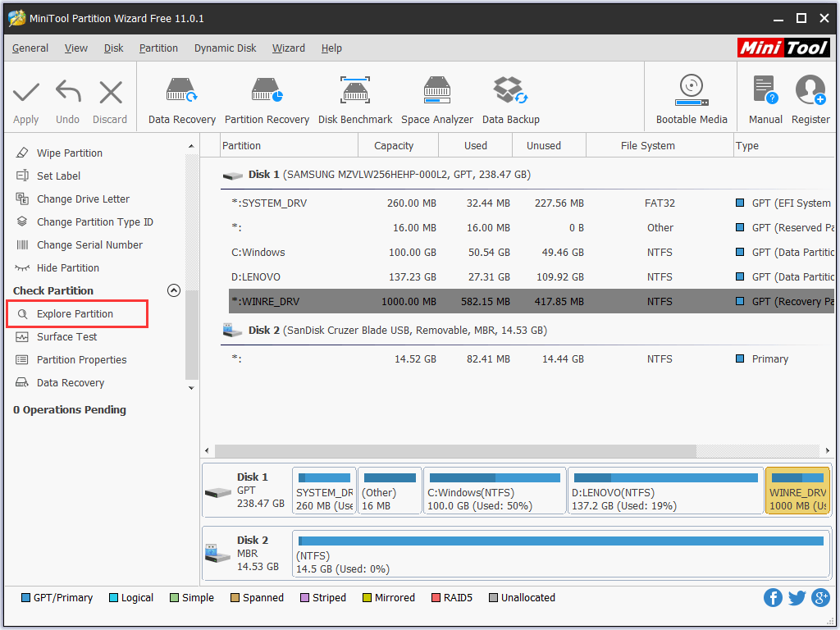
Task: Click Disk 2 (NTFS) 14.5 GB block
Action: pyautogui.click(x=561, y=554)
